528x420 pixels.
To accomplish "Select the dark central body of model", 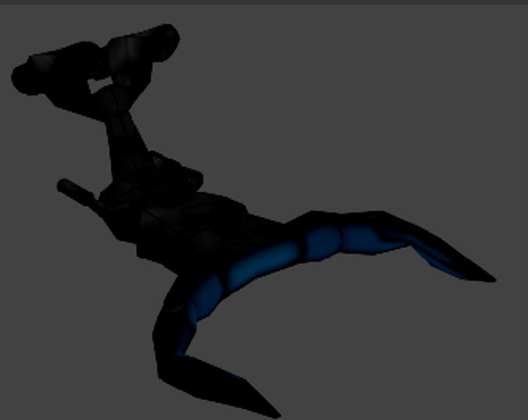I will 195,229.
